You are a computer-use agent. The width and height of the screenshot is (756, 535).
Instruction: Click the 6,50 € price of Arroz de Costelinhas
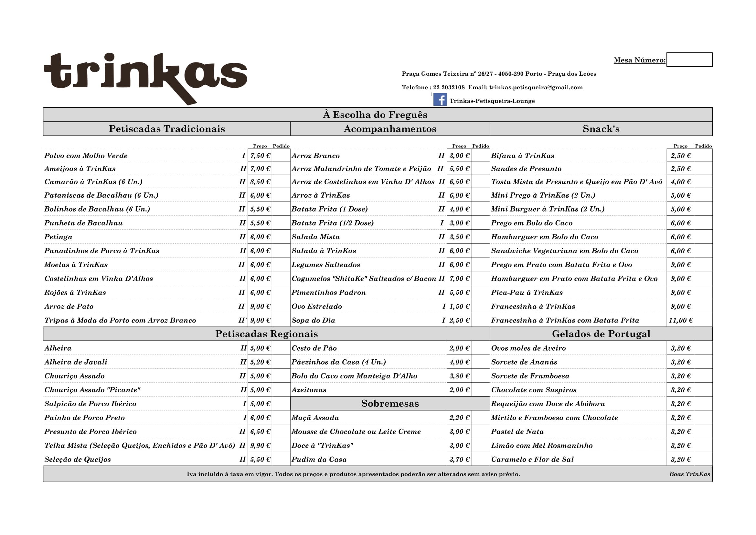point(459,182)
